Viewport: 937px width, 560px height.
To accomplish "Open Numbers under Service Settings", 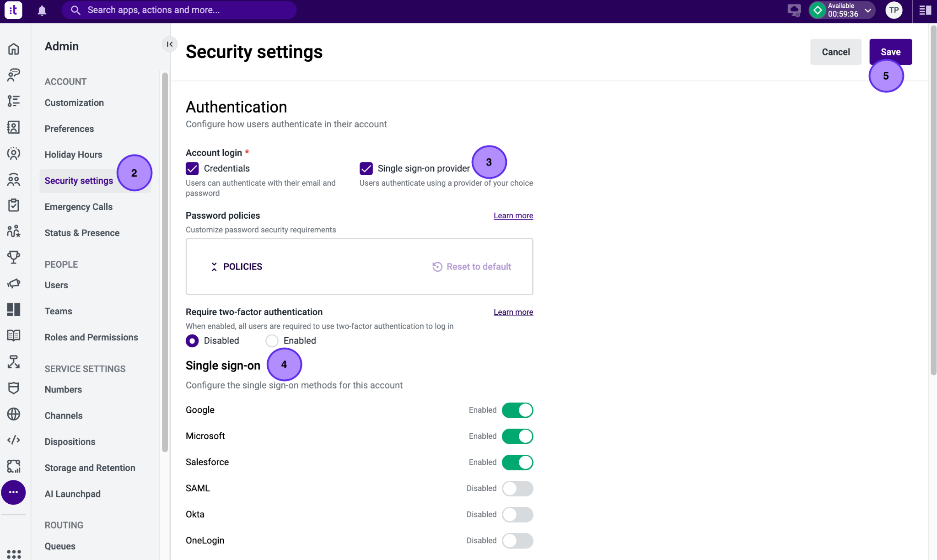I will pyautogui.click(x=63, y=389).
